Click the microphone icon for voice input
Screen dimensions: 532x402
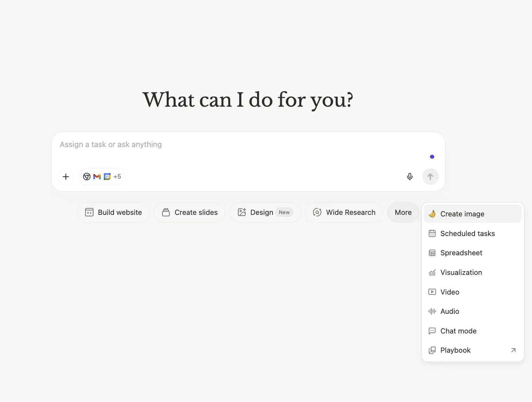tap(410, 176)
